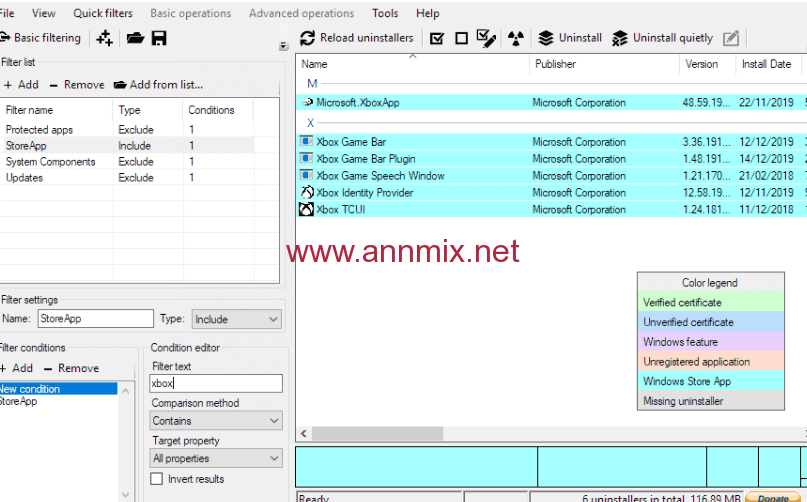The height and width of the screenshot is (502, 807).
Task: Open Basic operations menu
Action: pos(190,13)
